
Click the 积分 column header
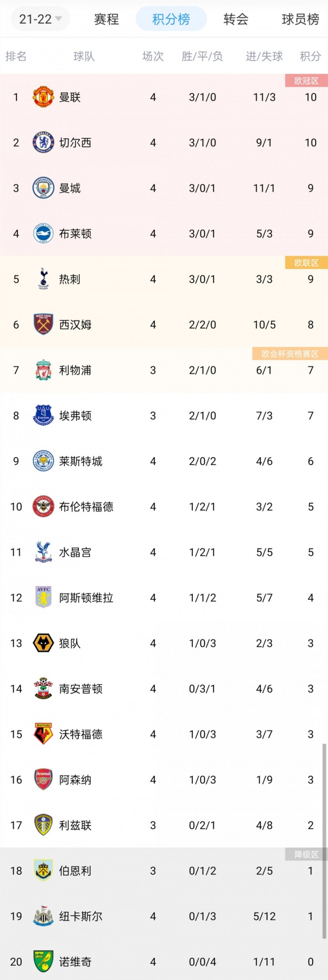(310, 56)
